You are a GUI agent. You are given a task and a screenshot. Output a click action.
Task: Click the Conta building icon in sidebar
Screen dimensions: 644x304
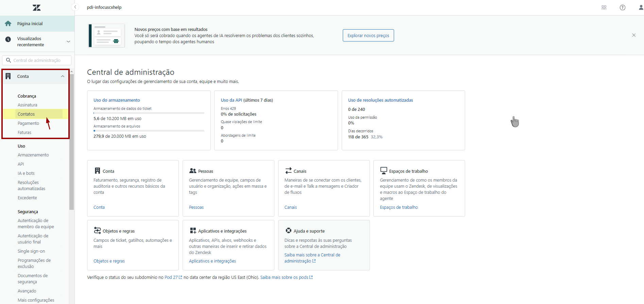(x=8, y=76)
